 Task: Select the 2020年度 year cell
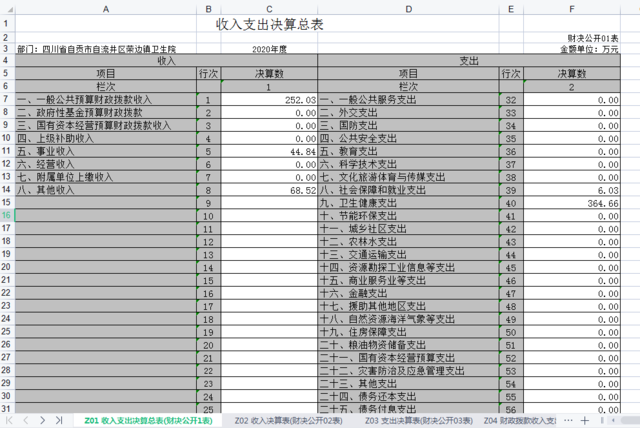[269, 48]
